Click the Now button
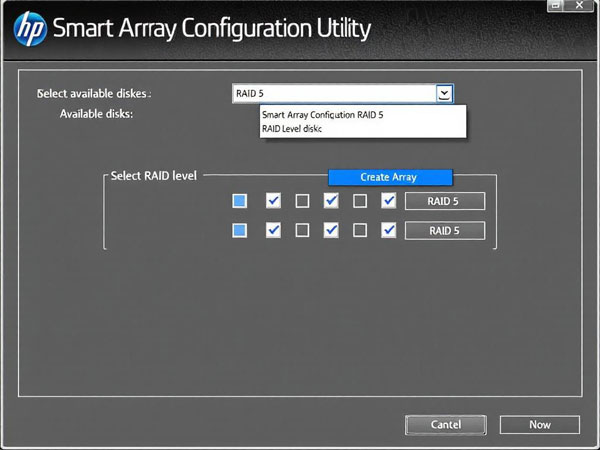600x450 pixels. click(x=540, y=425)
